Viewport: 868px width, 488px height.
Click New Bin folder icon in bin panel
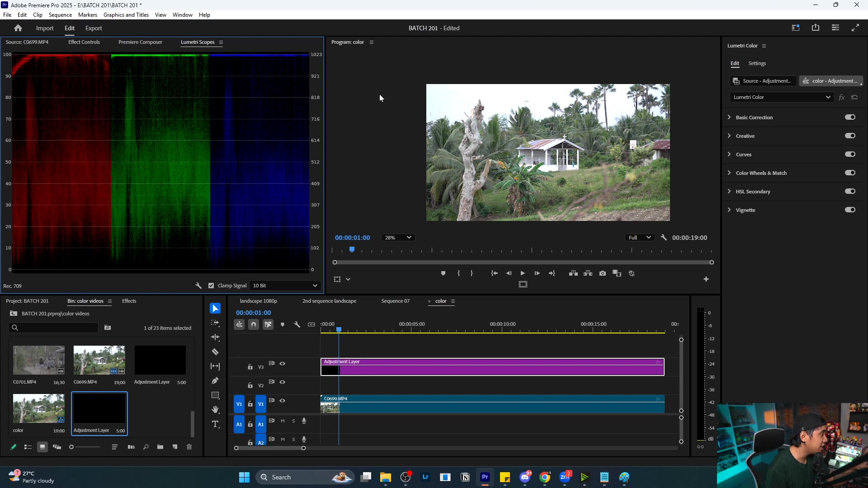coord(160,447)
